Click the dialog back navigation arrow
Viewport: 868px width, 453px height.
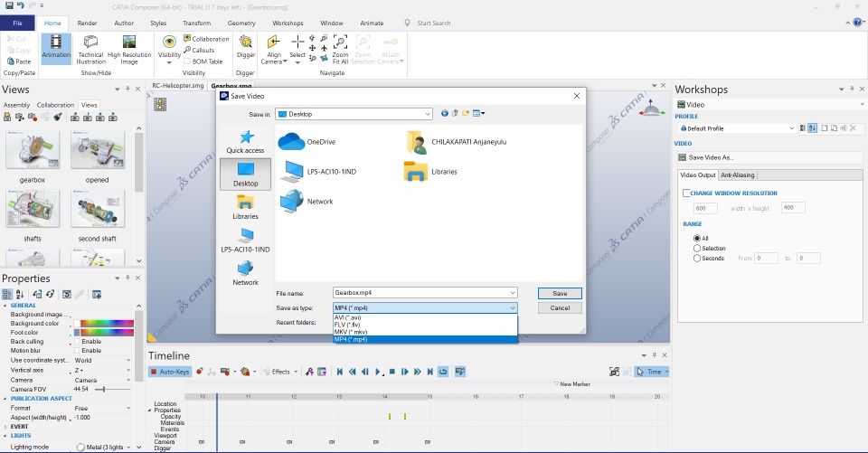(x=445, y=114)
